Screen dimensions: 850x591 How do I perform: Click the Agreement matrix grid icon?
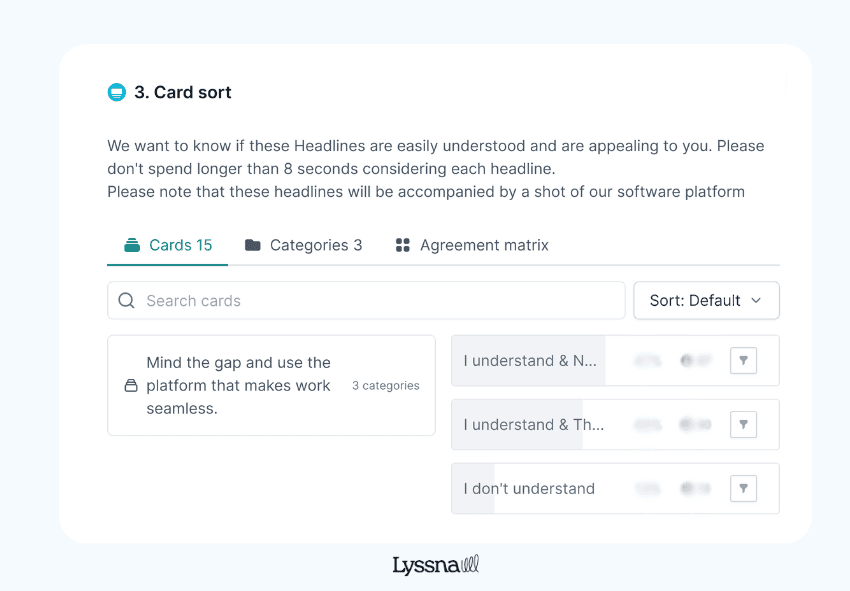tap(403, 245)
